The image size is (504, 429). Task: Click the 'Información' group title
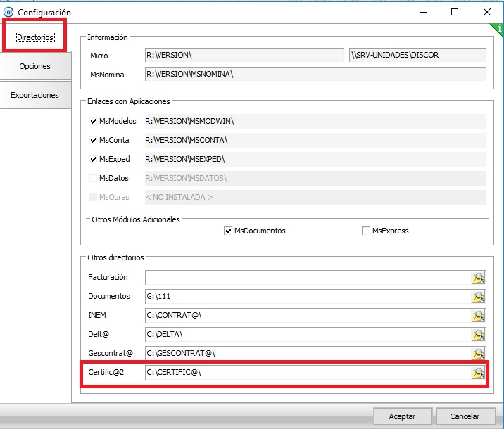[108, 37]
